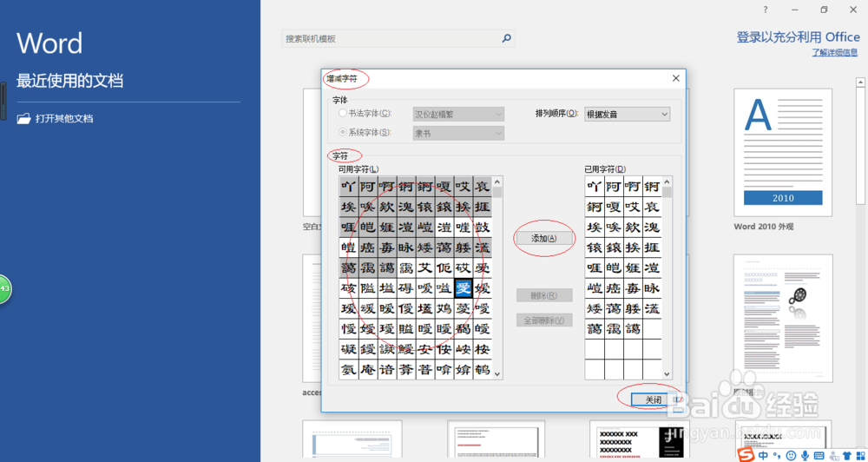Toggle the 中 Chinese/English mode icon
This screenshot has width=868, height=462.
(764, 455)
